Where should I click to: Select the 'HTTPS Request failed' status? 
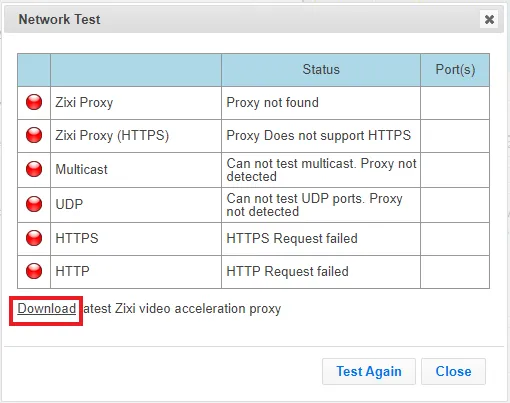tap(292, 238)
